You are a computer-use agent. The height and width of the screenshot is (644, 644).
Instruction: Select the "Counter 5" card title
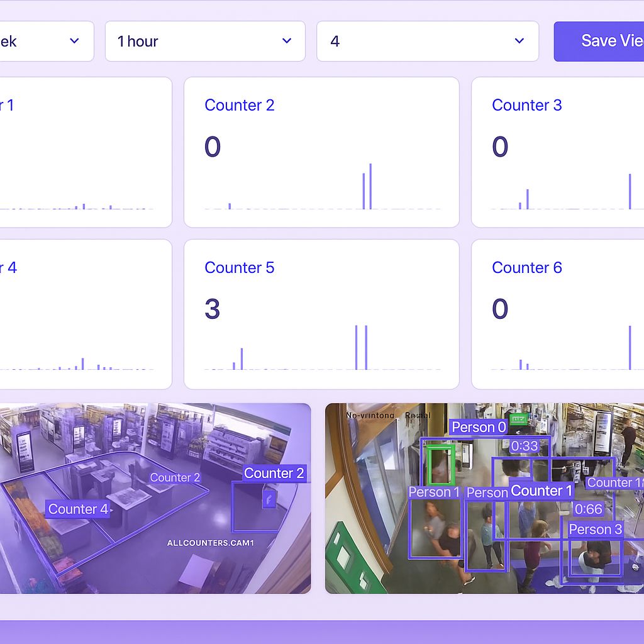click(x=240, y=268)
